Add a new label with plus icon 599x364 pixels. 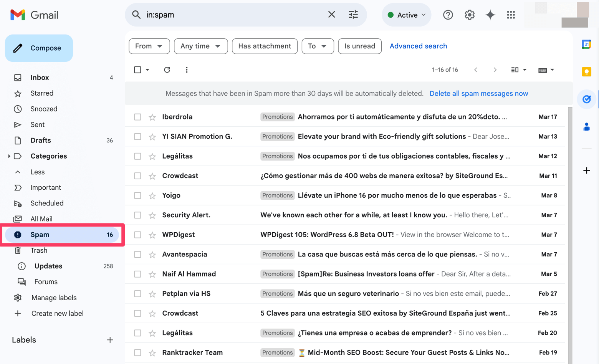point(110,340)
